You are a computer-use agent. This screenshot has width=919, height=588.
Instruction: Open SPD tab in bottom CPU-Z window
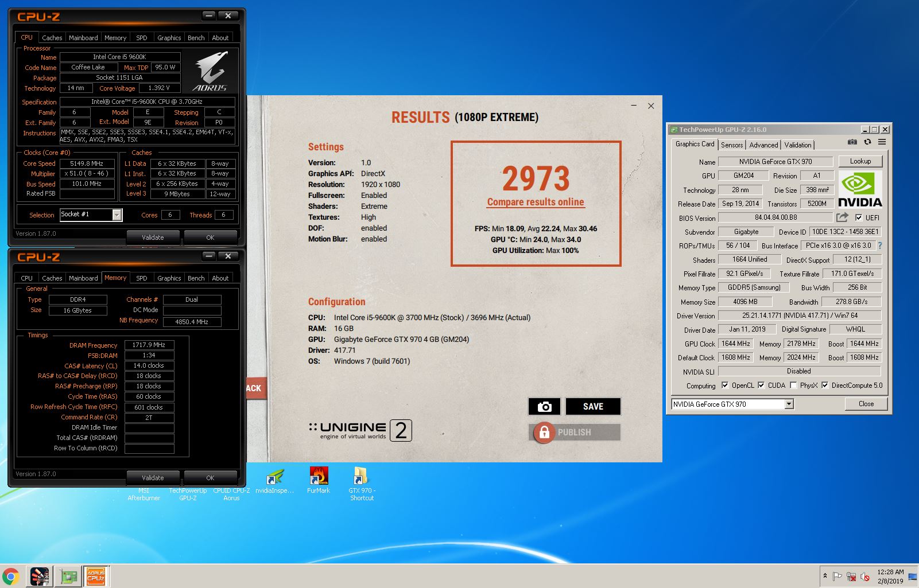tap(142, 278)
